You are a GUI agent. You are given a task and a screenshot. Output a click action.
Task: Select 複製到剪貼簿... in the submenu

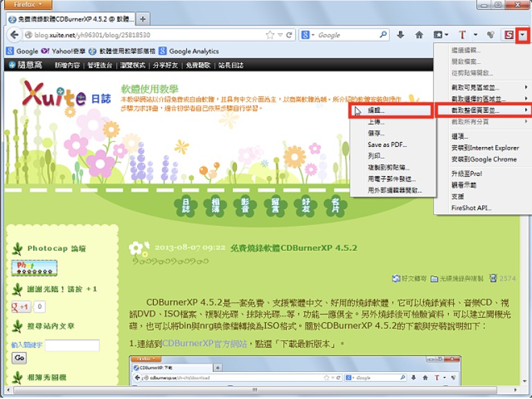tap(393, 168)
